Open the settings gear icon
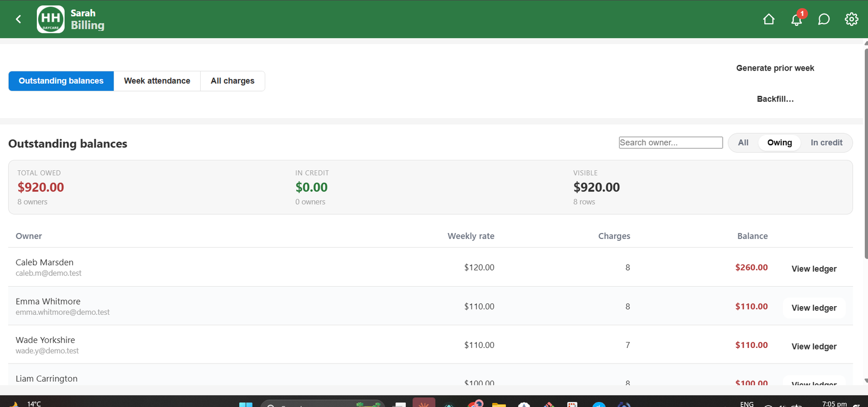Image resolution: width=868 pixels, height=407 pixels. click(851, 20)
